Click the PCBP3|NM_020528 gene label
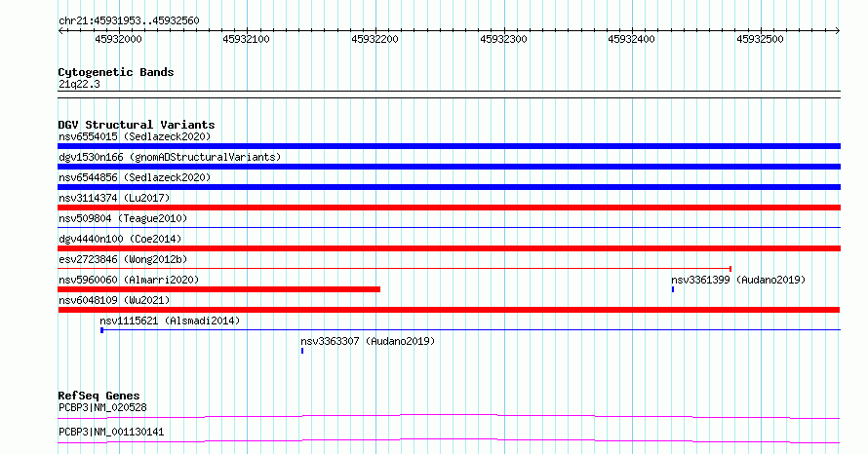The height and width of the screenshot is (454, 868). (x=102, y=407)
